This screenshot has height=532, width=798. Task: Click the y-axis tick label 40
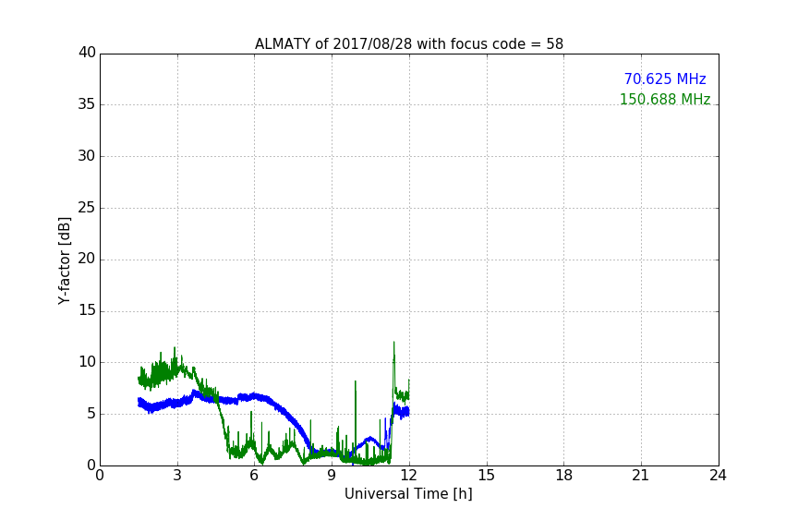87,53
